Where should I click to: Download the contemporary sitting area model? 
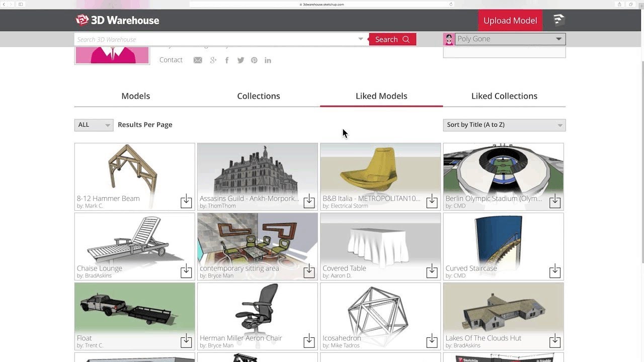pos(309,271)
